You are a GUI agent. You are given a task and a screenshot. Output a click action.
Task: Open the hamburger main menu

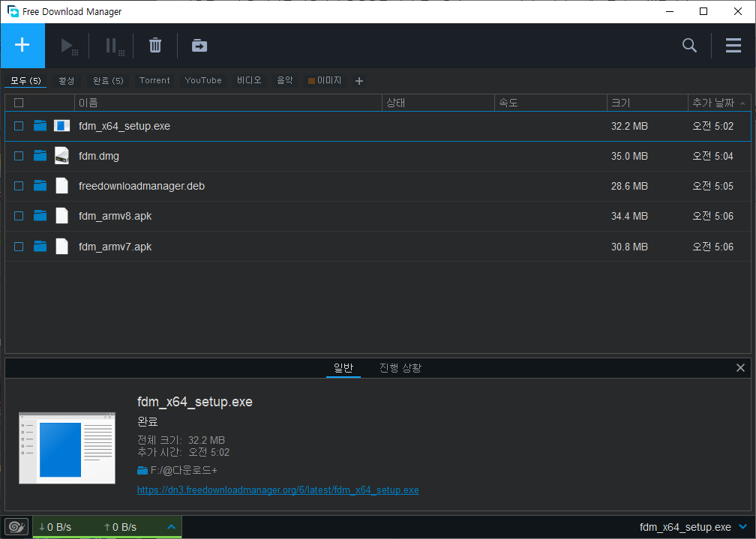[x=733, y=45]
